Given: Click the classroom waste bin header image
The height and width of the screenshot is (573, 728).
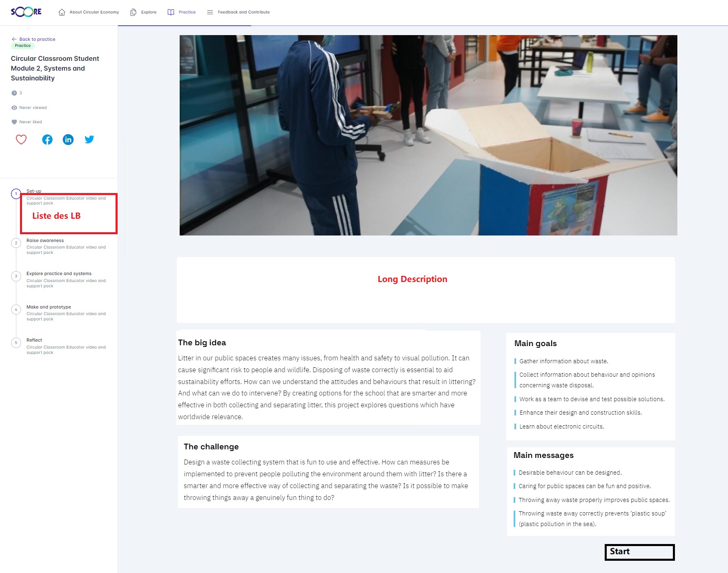Looking at the screenshot, I should coord(428,135).
